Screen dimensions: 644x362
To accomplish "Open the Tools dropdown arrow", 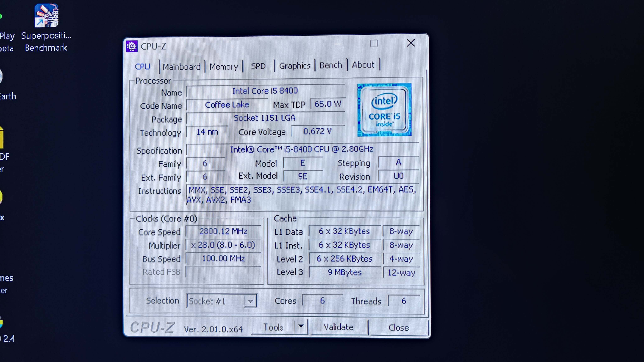I will pos(301,326).
